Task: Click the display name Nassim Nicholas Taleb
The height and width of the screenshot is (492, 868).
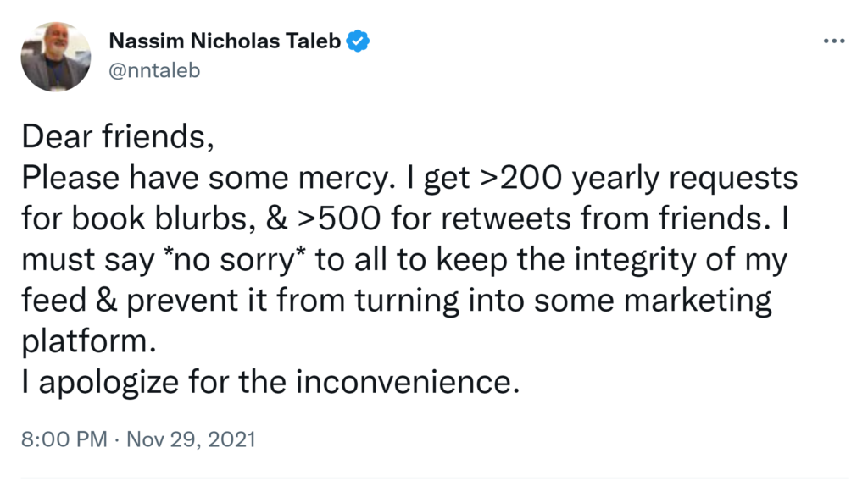Action: [x=226, y=41]
